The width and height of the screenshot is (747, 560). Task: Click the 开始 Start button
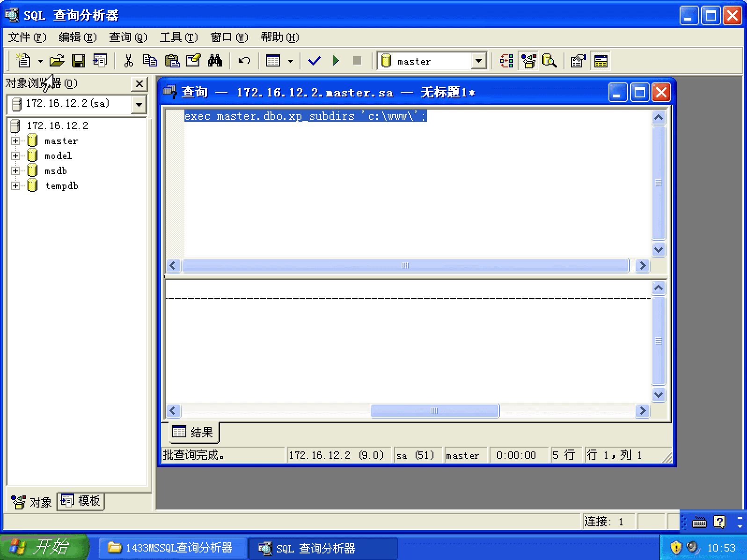tap(44, 547)
